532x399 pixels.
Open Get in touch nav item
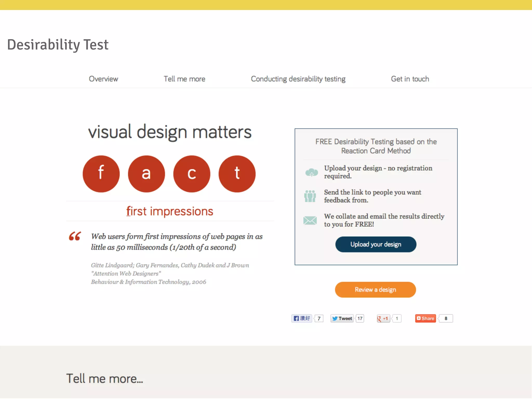[410, 79]
